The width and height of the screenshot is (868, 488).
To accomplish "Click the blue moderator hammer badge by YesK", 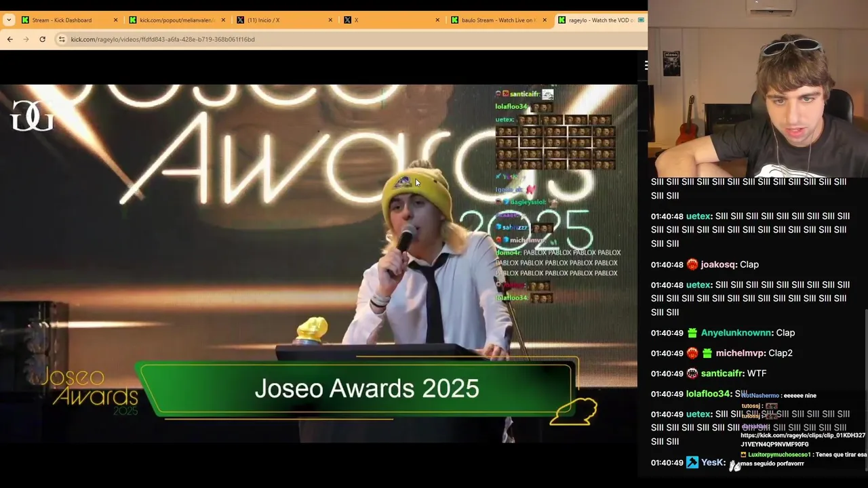I will tap(692, 462).
